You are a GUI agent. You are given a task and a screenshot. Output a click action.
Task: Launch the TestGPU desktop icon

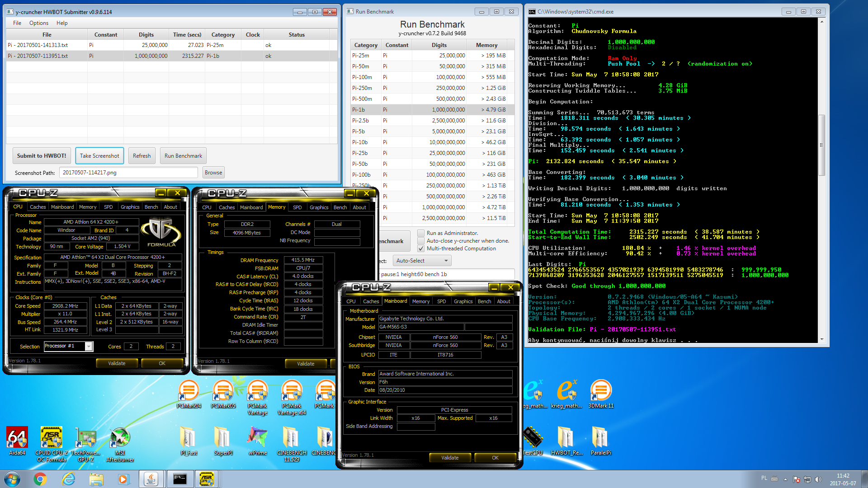click(533, 441)
